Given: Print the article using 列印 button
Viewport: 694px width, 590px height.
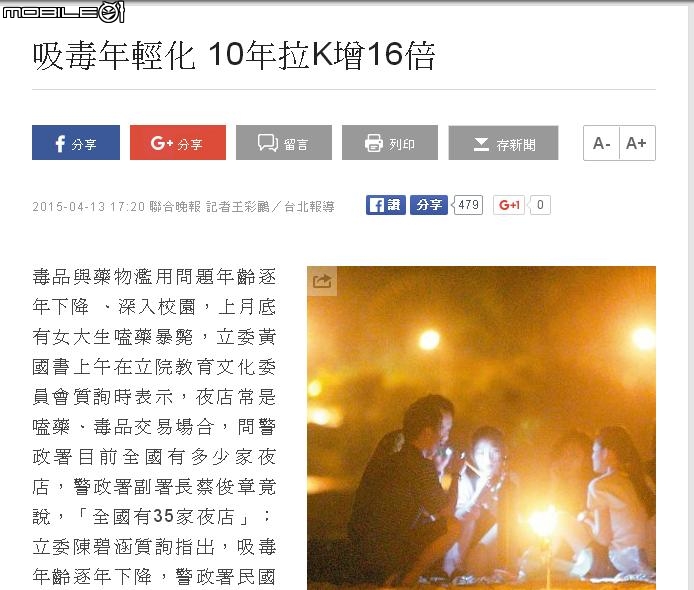Looking at the screenshot, I should (390, 143).
